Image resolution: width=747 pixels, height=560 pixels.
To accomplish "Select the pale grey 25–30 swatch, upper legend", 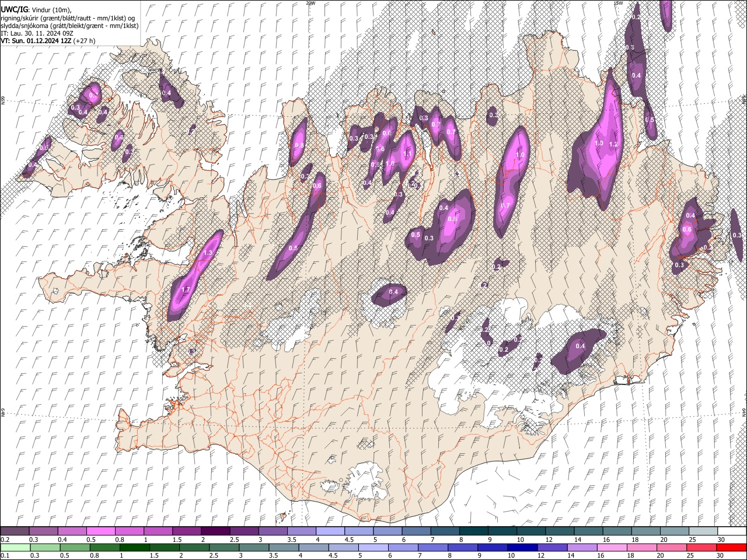I will pyautogui.click(x=703, y=531).
